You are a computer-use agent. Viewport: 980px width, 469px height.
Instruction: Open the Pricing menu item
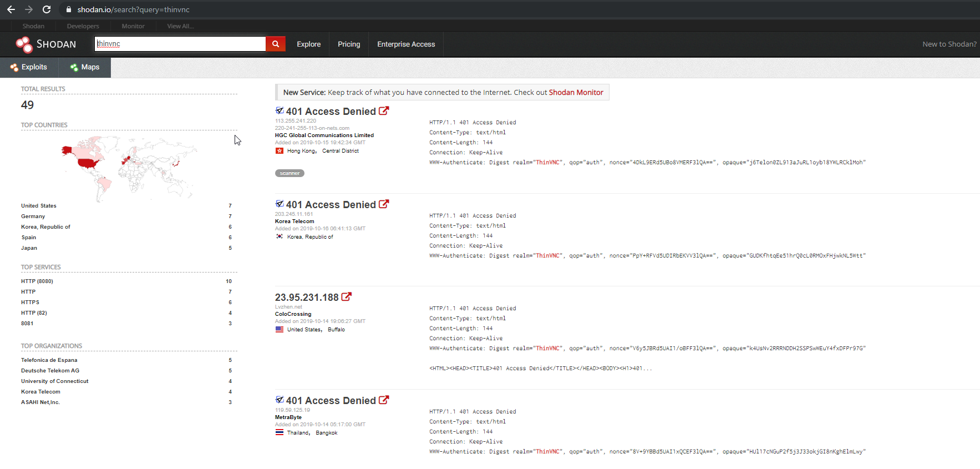point(349,44)
